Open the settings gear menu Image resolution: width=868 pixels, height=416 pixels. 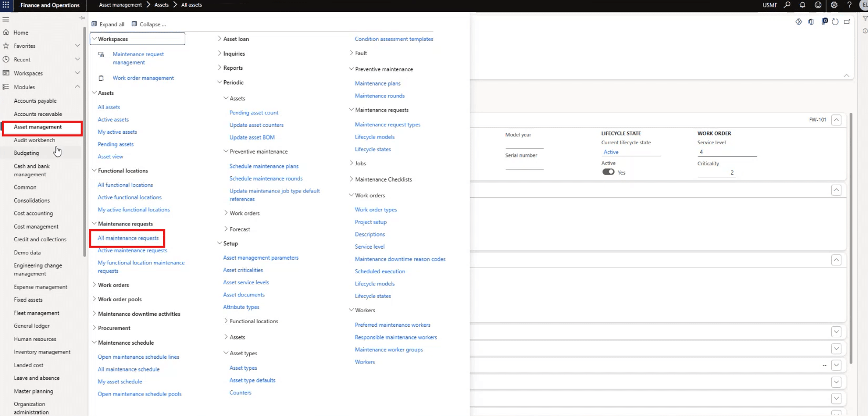(x=834, y=5)
